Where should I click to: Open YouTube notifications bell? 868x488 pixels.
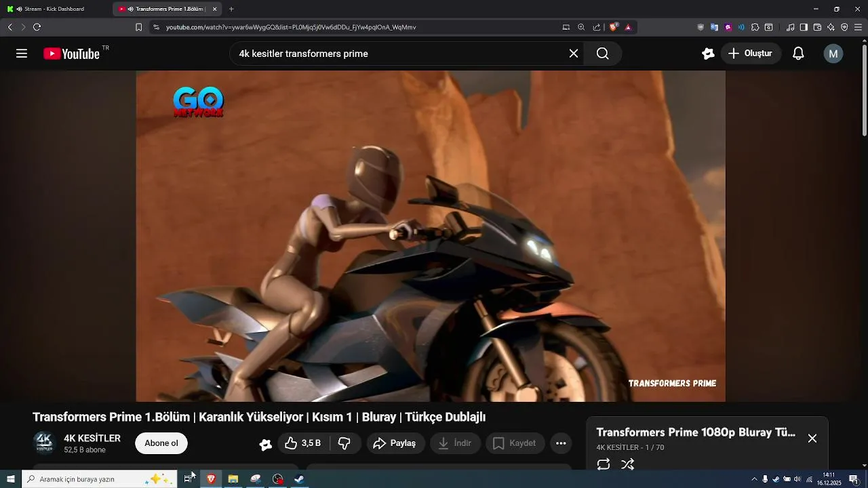[x=798, y=54]
